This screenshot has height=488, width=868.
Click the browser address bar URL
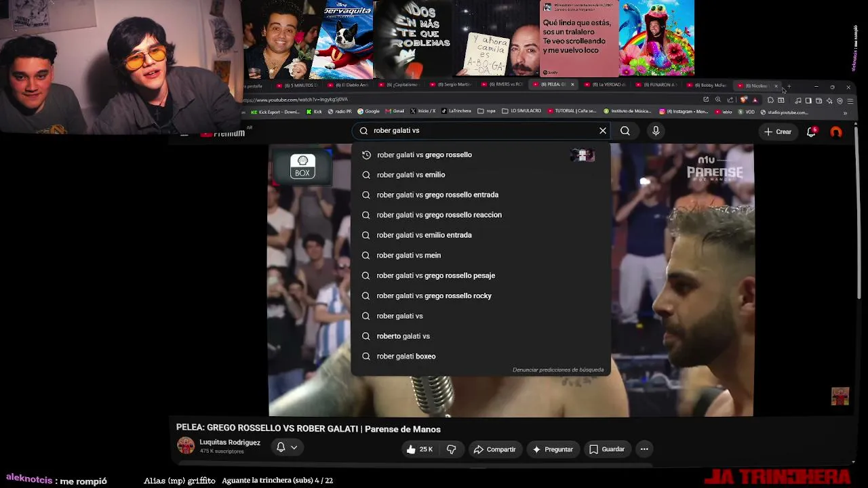[x=295, y=100]
